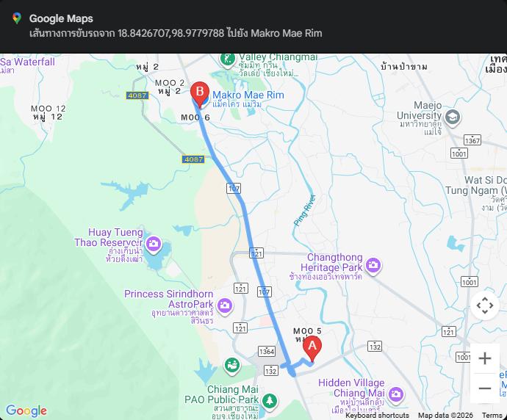Click the Google logo on map corner
Screen dimensions: 507x420
tap(26, 410)
